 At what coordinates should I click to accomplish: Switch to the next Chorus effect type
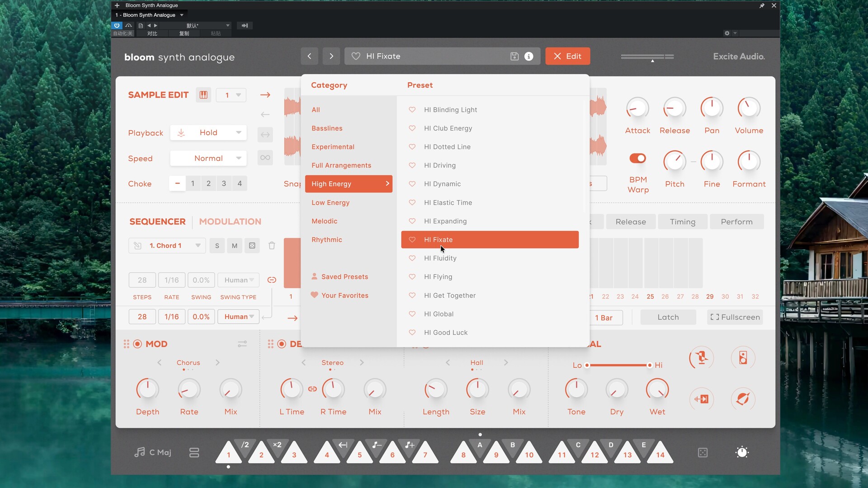tap(217, 362)
